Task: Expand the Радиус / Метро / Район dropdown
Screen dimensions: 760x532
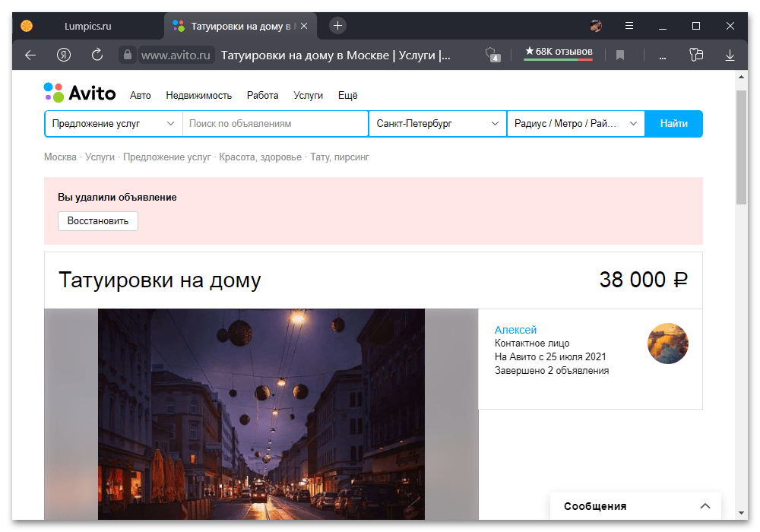Action: pyautogui.click(x=575, y=123)
